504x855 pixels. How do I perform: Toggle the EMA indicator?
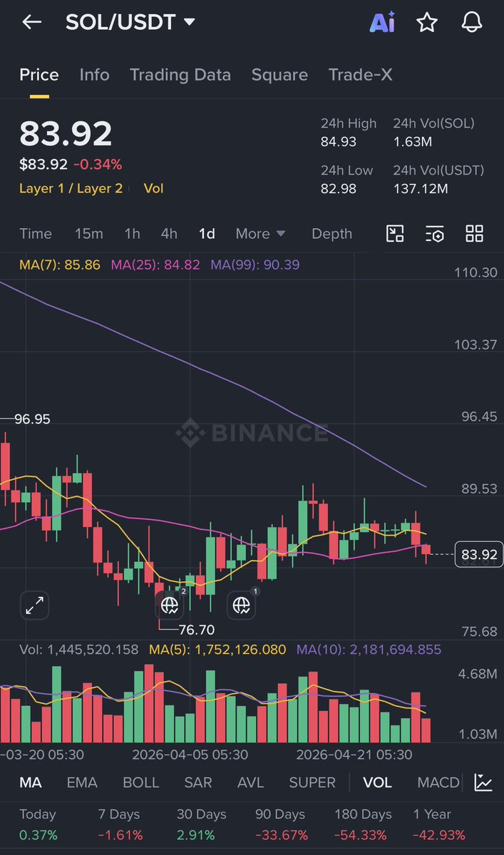click(x=82, y=782)
